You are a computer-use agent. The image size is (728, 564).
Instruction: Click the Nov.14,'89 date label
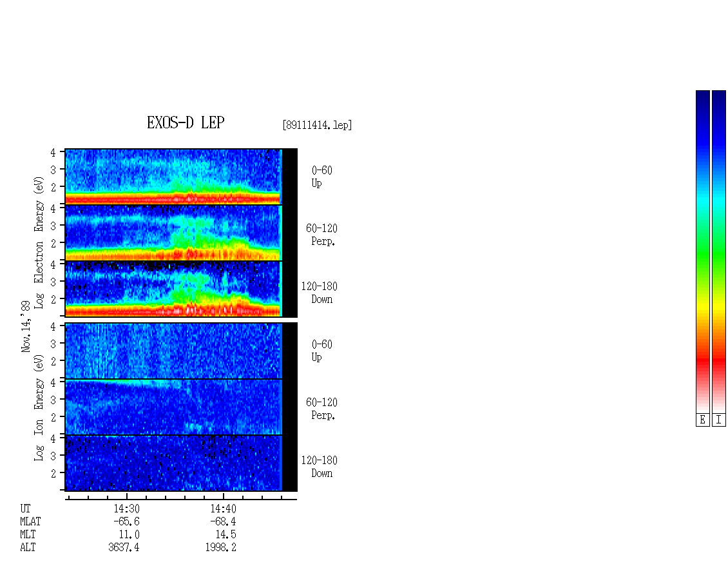tap(26, 326)
